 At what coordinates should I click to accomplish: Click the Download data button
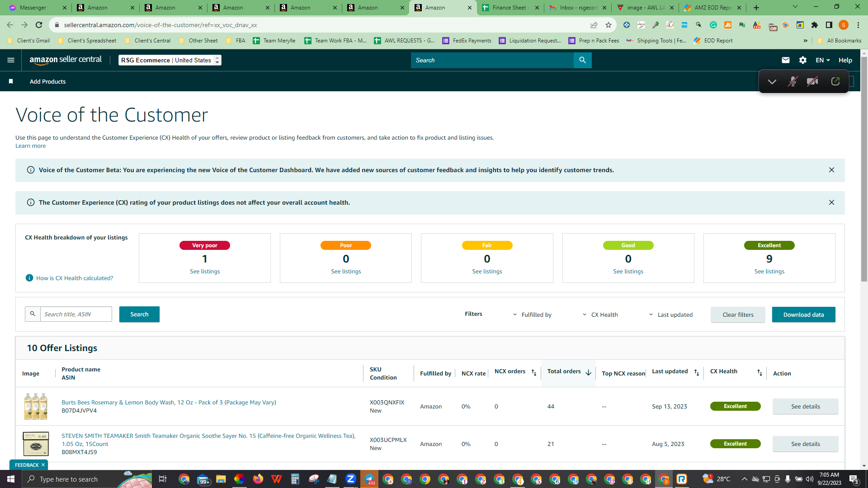(803, 314)
